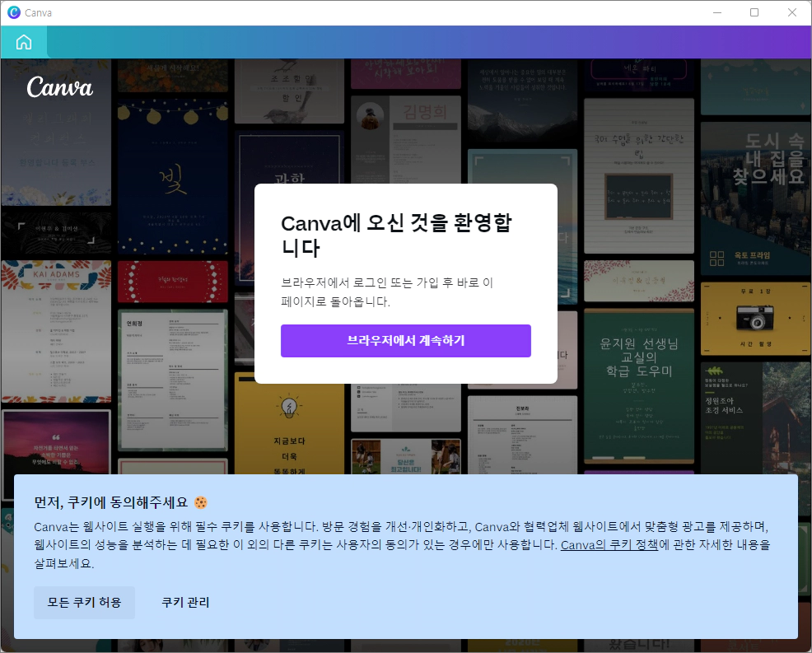Click the Canva에 오신 것을 환영합니다 heading
The width and height of the screenshot is (812, 653).
click(396, 236)
